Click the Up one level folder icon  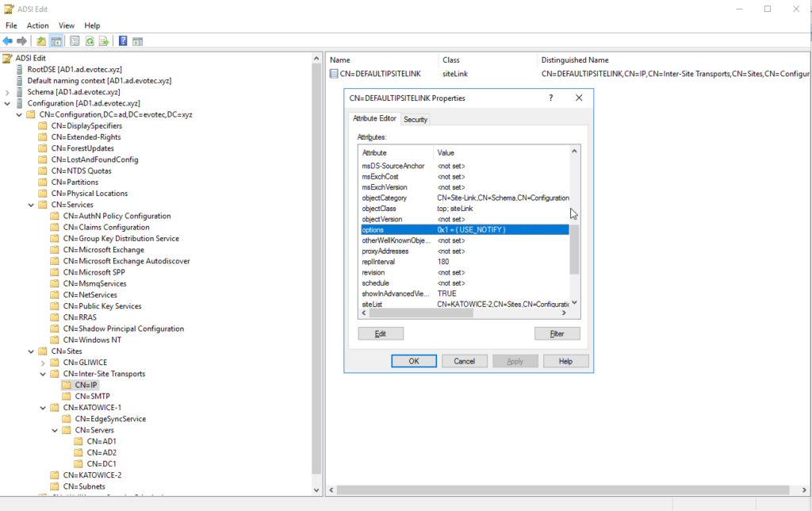pyautogui.click(x=41, y=40)
